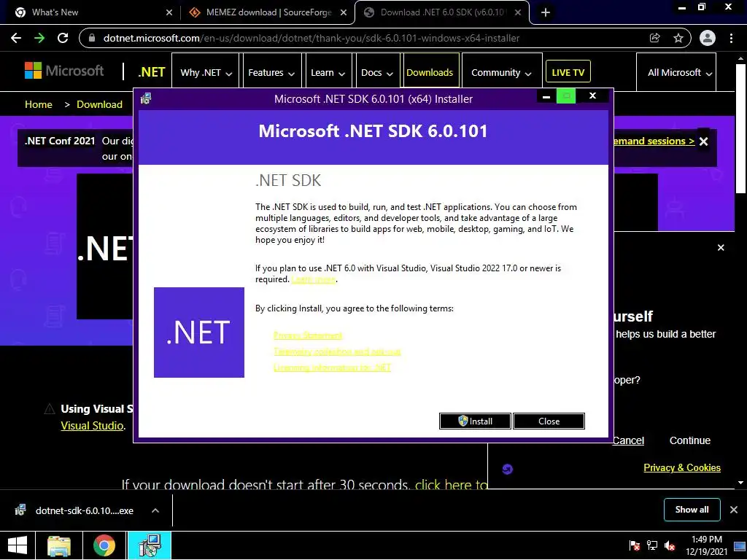Switch to MEMEZ download SourceForge tab
Screen dimensions: 747x560
[x=267, y=12]
